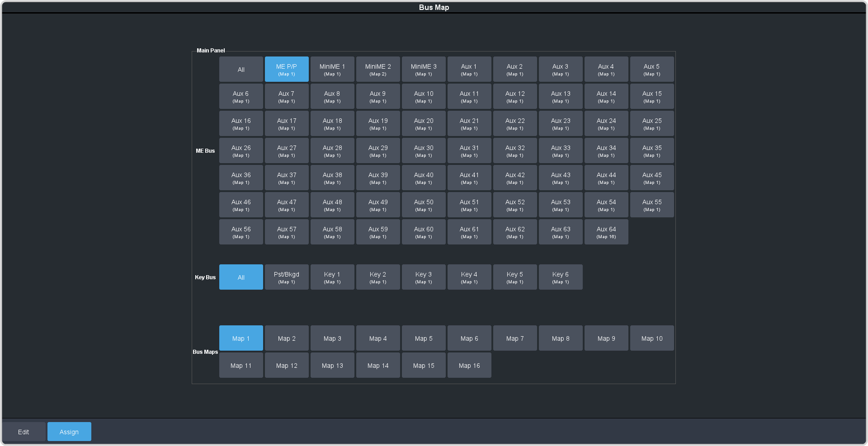Select All in the ME Bus row
The height and width of the screenshot is (446, 868).
click(241, 69)
